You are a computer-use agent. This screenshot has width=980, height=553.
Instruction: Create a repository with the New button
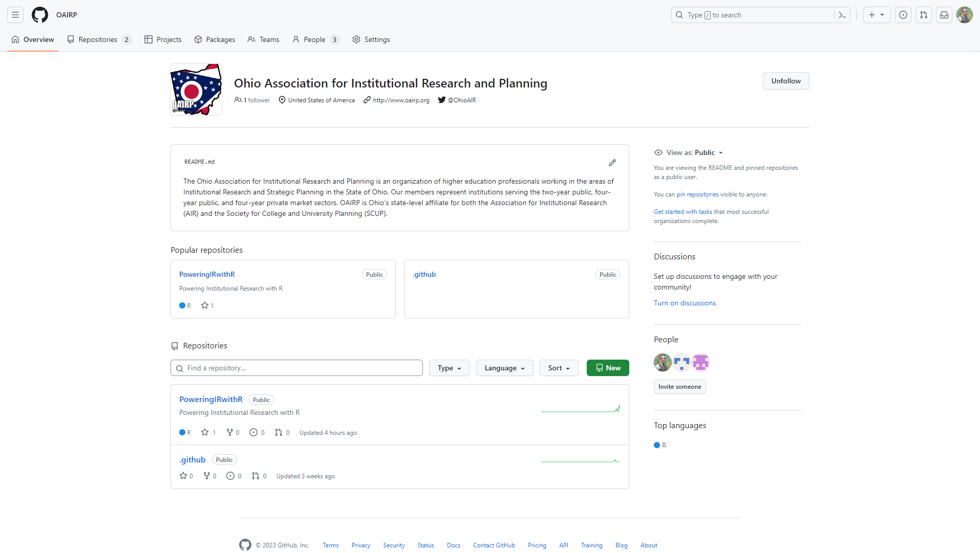(x=608, y=368)
